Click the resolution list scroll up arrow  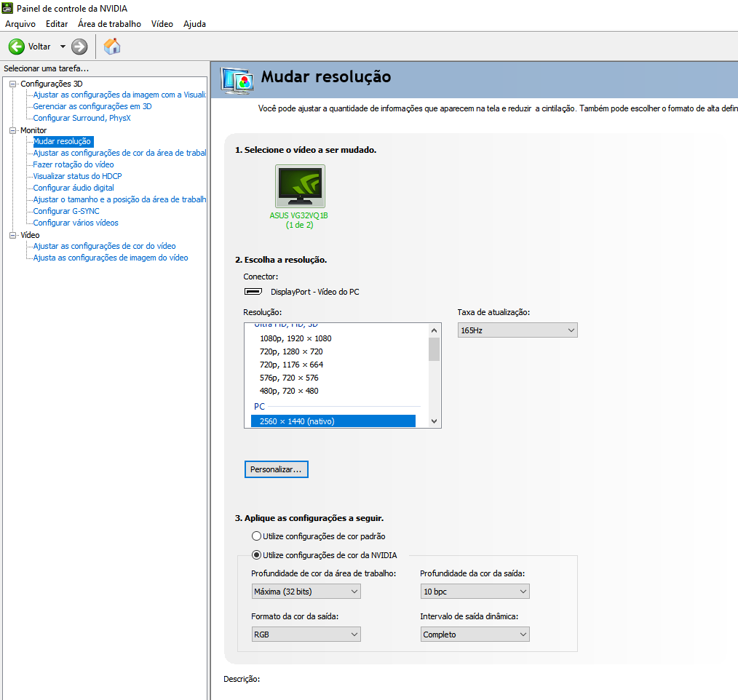pyautogui.click(x=434, y=330)
